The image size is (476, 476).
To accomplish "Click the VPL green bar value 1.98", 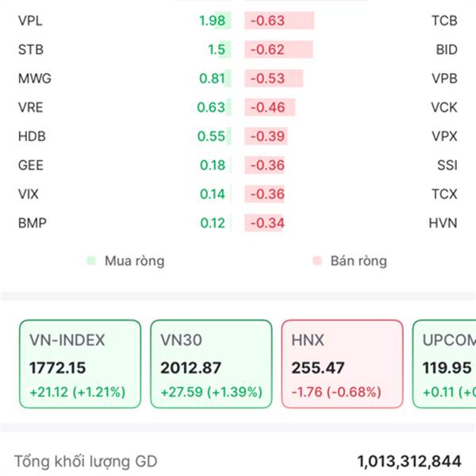I will [x=213, y=21].
